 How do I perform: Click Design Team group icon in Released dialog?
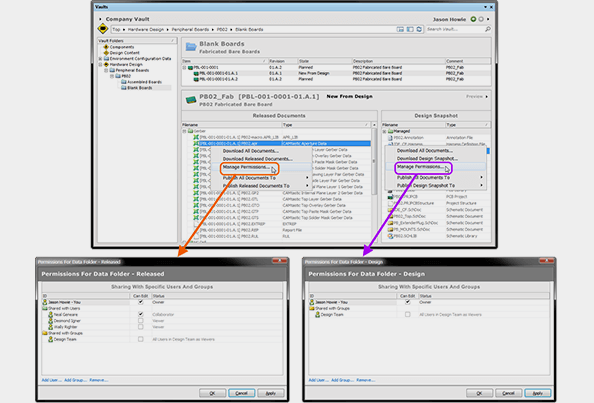pyautogui.click(x=50, y=339)
